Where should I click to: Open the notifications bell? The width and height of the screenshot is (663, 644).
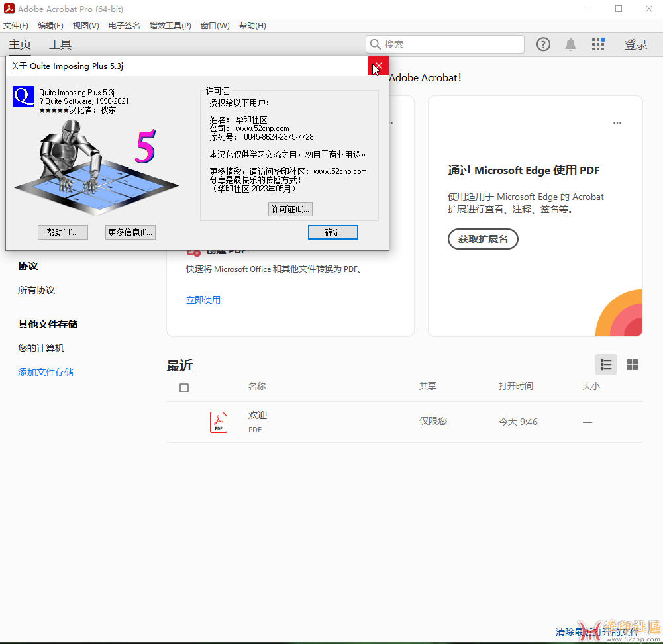click(570, 44)
